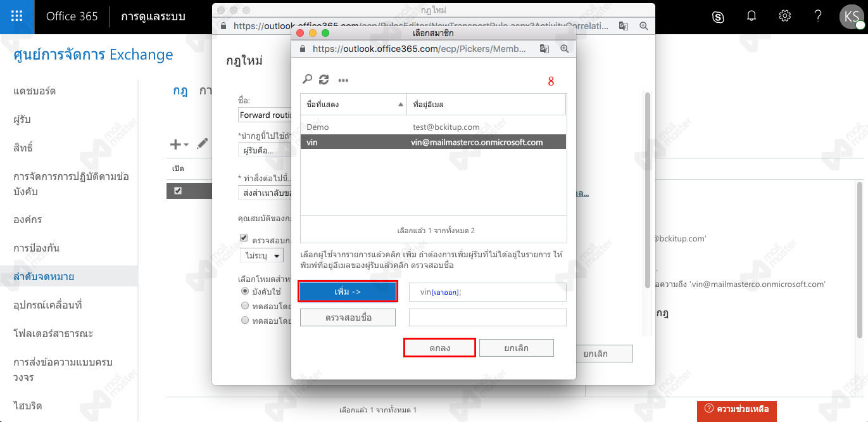Click the empty check names input field
The image size is (868, 422).
coord(487,317)
